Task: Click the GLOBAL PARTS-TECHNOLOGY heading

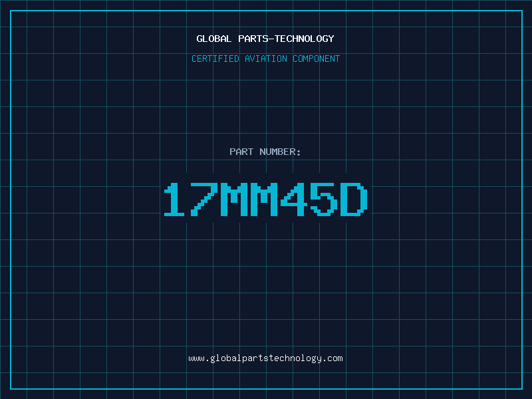Action: [265, 39]
